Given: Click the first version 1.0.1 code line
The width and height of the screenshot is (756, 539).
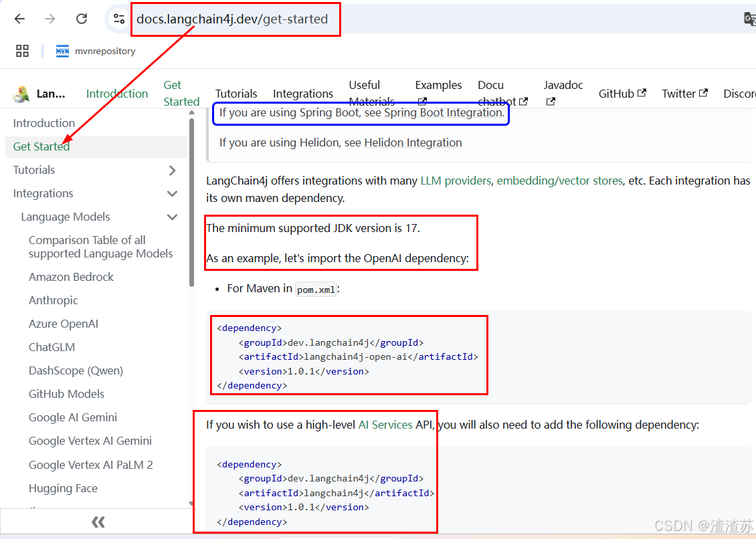Looking at the screenshot, I should pyautogui.click(x=304, y=371).
